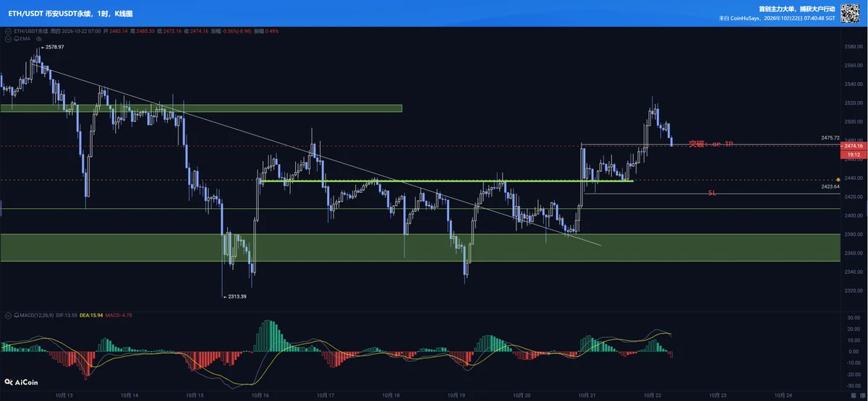Click the 2578.97 high price marker
The width and height of the screenshot is (868, 401).
[x=51, y=47]
